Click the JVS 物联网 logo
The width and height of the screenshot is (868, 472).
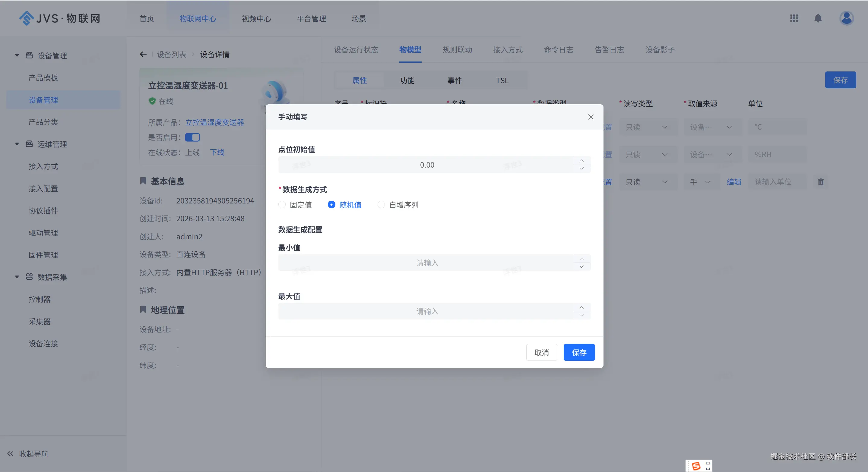(x=60, y=18)
